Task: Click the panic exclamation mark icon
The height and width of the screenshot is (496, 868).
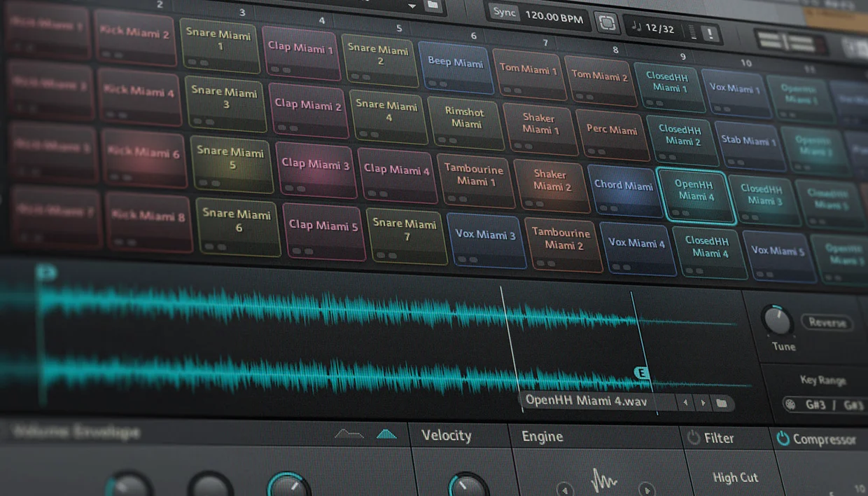Action: point(710,33)
